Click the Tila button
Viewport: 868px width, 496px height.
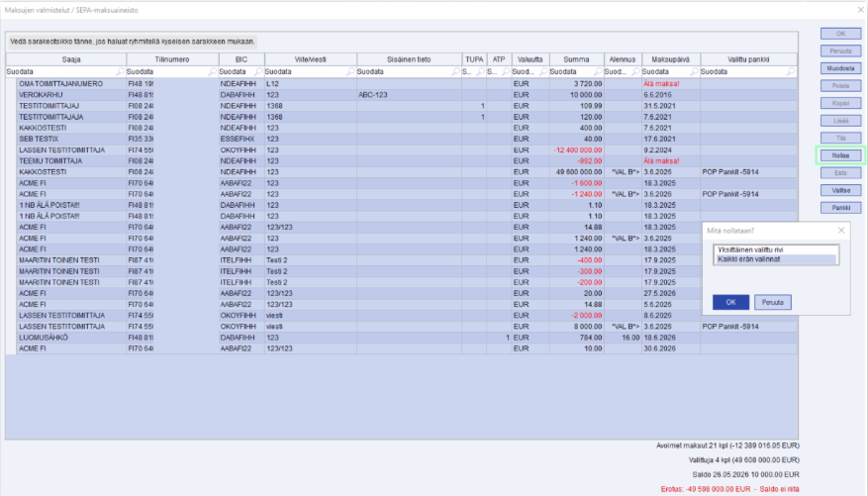840,138
